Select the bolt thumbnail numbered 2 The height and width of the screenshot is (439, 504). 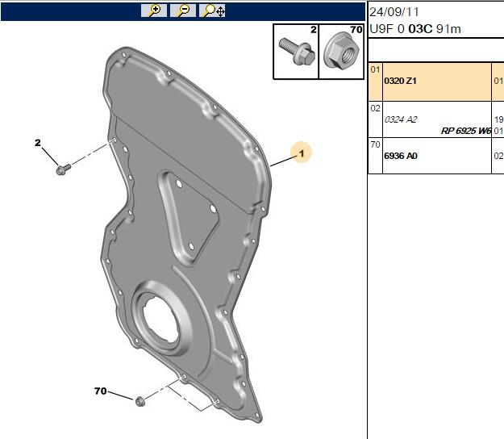[296, 52]
